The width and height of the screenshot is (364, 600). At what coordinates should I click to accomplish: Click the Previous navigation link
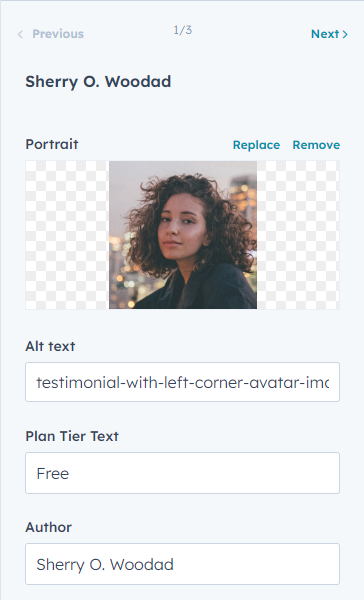click(x=51, y=34)
